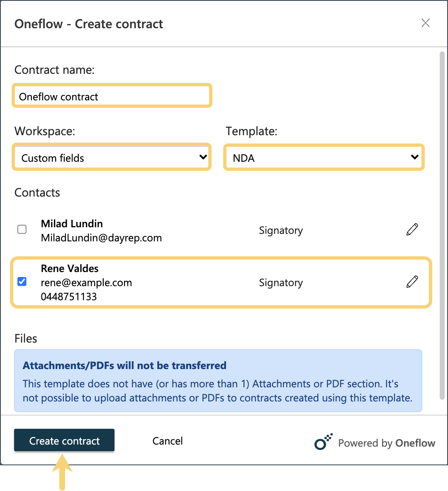Cancel the contract creation
Viewport: 448px width, 491px height.
(x=167, y=441)
